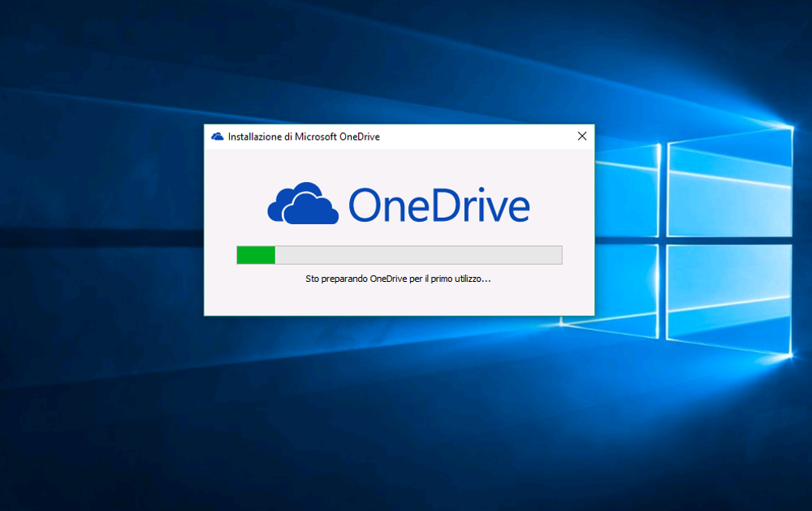Click the OneDrive cloud icon in title bar
Image resolution: width=812 pixels, height=511 pixels.
point(218,136)
